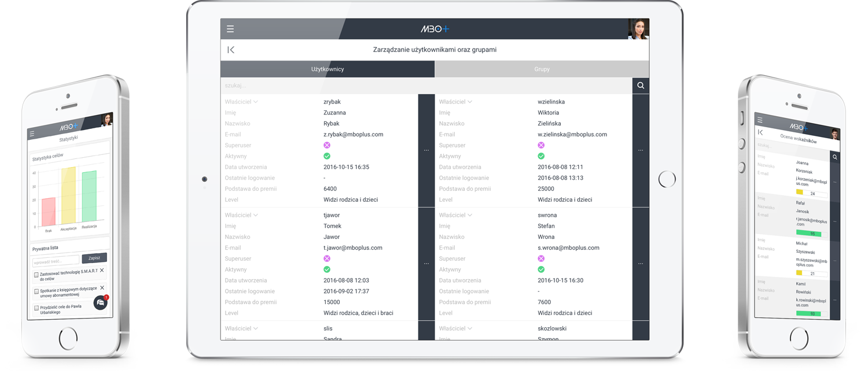Screen dimensions: 868x374
Task: Open the chat bubble with notification badge
Action: 101,302
